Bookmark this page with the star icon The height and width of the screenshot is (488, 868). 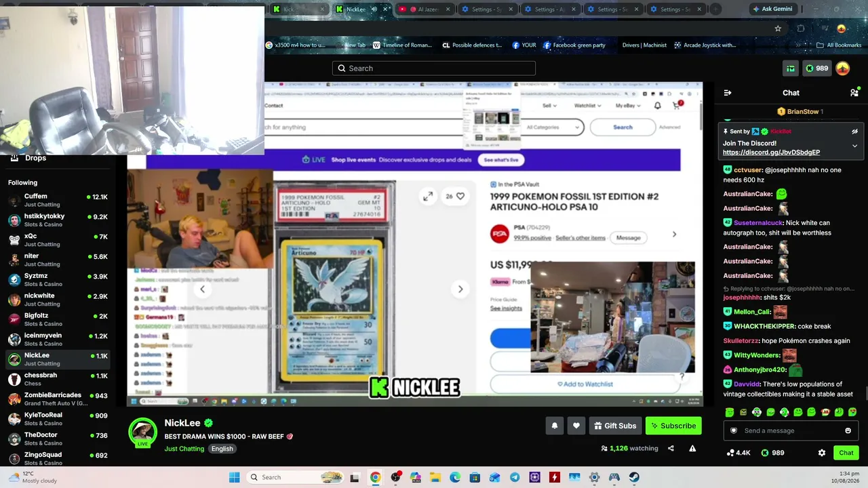pyautogui.click(x=778, y=28)
